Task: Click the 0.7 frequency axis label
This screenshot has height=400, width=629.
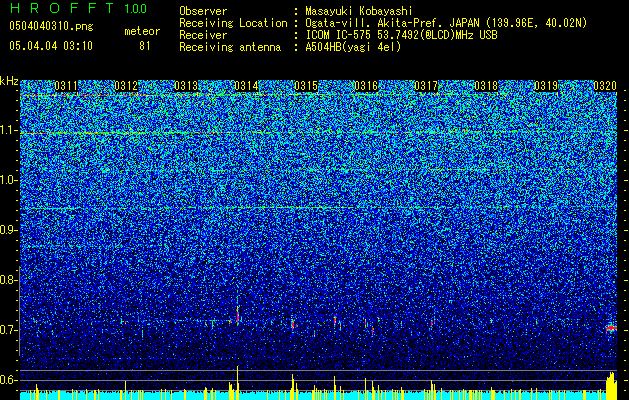Action: 8,330
